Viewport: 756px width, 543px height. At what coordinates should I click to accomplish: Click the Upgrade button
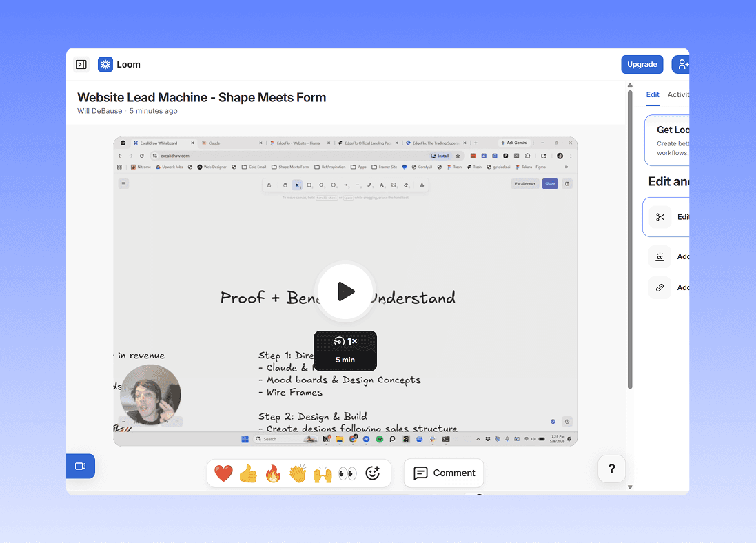(642, 64)
